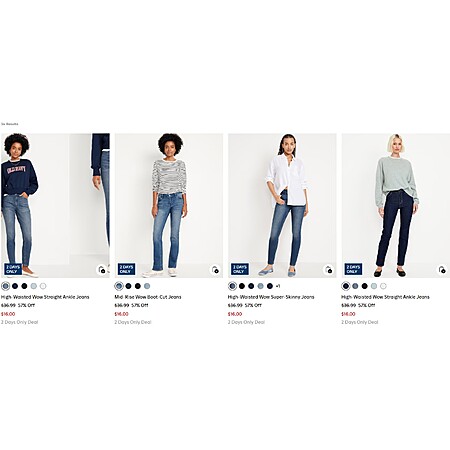Click 2 Days Only badge on Boot-Cut Jeans
Image resolution: width=450 pixels, height=450 pixels.
[x=126, y=269]
